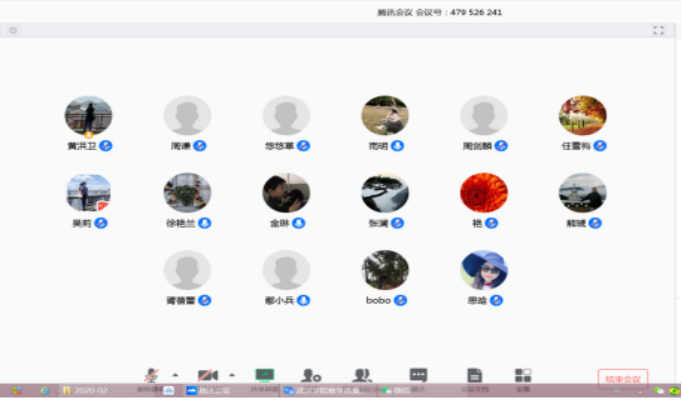Viewport: 682px width, 400px height.
Task: Select 任雪梅's autumn tree avatar
Action: pos(582,116)
